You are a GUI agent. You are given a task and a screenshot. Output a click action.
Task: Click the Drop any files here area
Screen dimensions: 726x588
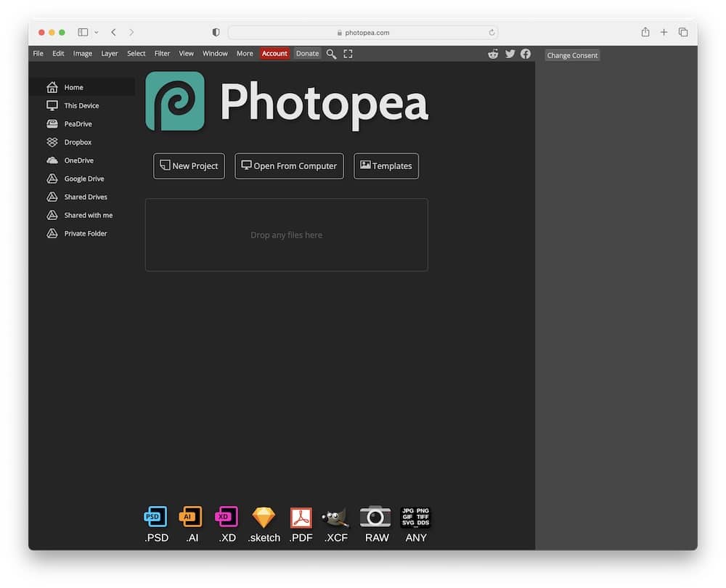(x=287, y=234)
